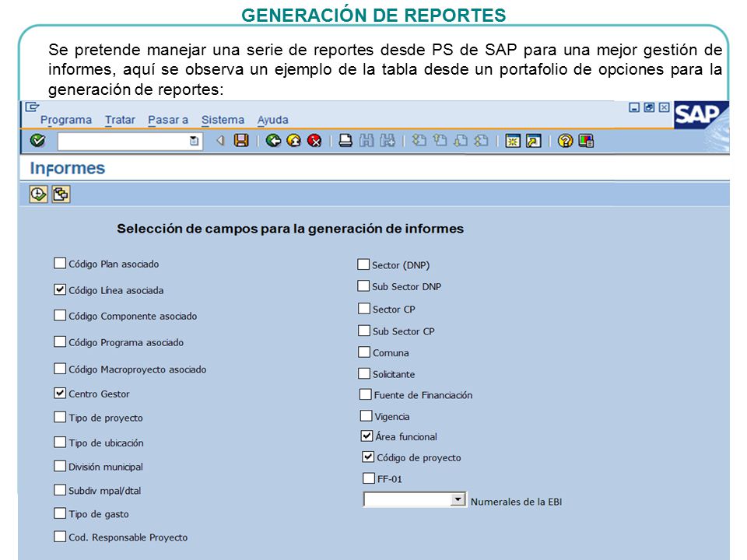The image size is (747, 560).
Task: Open the Programa menu
Action: pos(65,120)
